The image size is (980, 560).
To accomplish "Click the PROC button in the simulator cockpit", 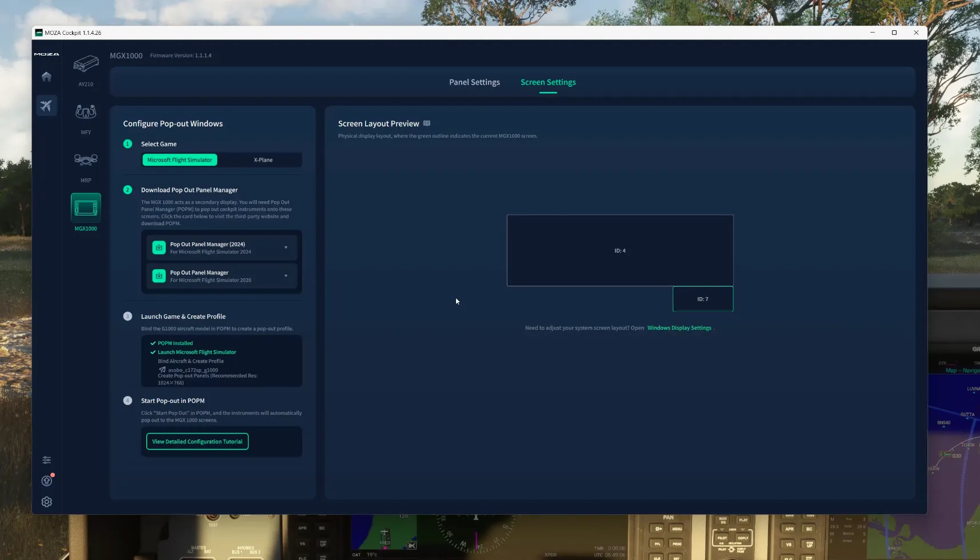I will tap(677, 543).
